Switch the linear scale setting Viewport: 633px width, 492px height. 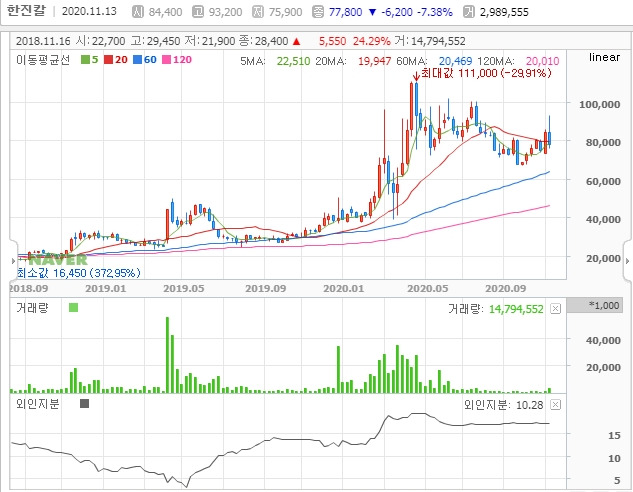tap(604, 57)
